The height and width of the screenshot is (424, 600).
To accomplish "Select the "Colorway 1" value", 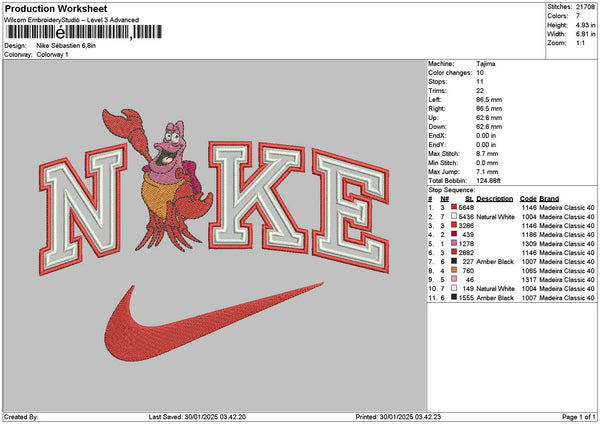I will 52,55.
